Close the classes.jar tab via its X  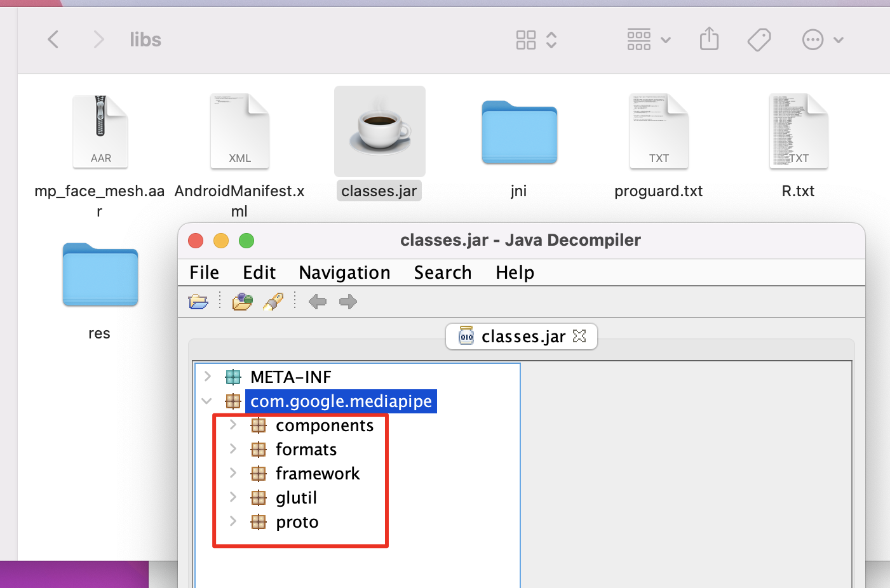(x=579, y=337)
